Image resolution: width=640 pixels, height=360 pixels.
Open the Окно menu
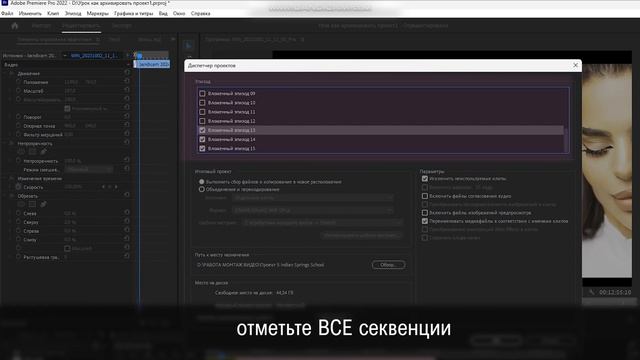[179, 13]
